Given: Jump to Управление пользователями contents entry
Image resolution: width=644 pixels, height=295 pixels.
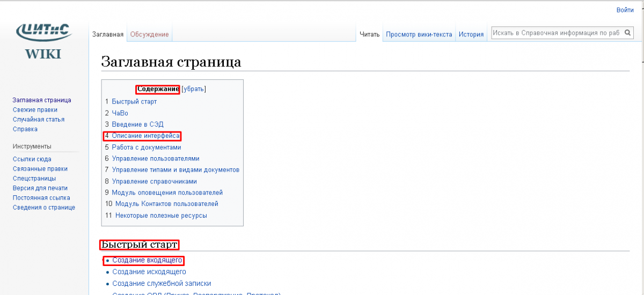Looking at the screenshot, I should coord(155,159).
